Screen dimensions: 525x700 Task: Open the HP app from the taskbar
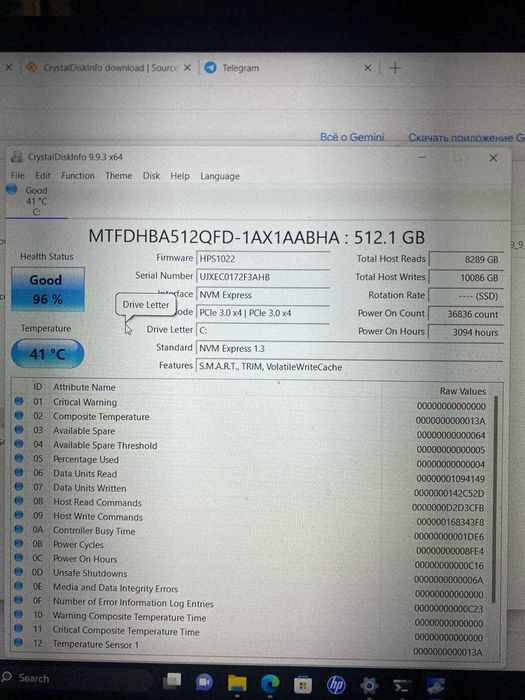pos(336,684)
